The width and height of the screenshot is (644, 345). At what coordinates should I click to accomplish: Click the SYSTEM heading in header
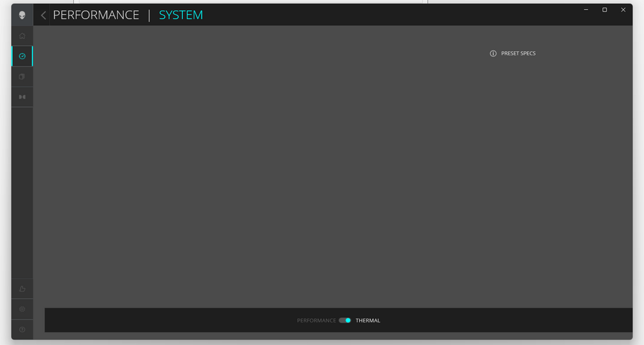(181, 15)
